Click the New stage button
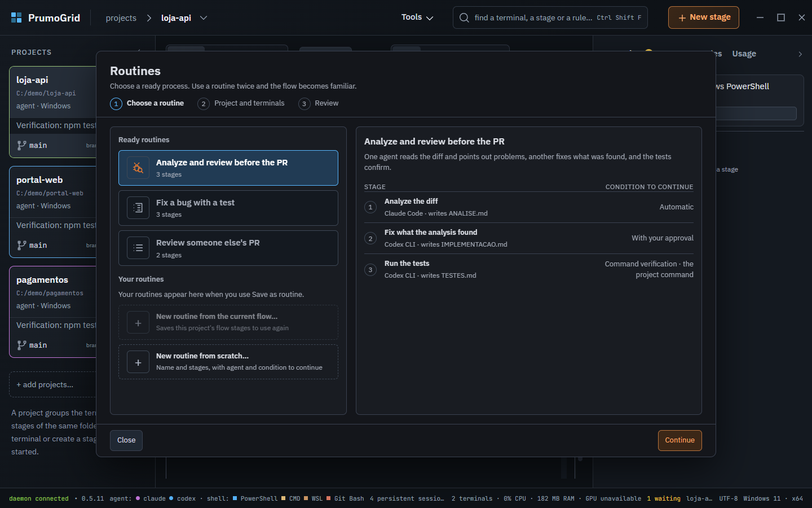The width and height of the screenshot is (812, 508). click(x=704, y=17)
